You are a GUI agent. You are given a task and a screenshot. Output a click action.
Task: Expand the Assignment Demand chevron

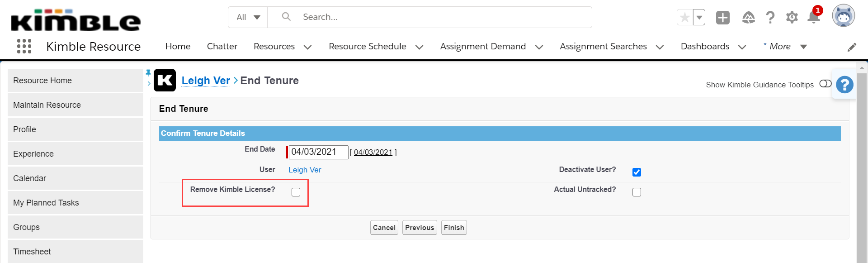[x=539, y=47]
